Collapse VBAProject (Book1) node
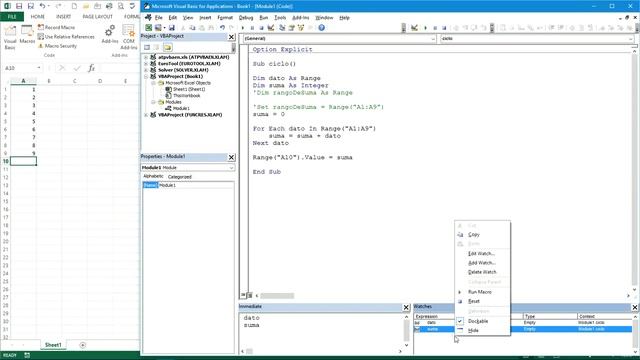Viewport: 640px width, 360px height. [x=146, y=76]
